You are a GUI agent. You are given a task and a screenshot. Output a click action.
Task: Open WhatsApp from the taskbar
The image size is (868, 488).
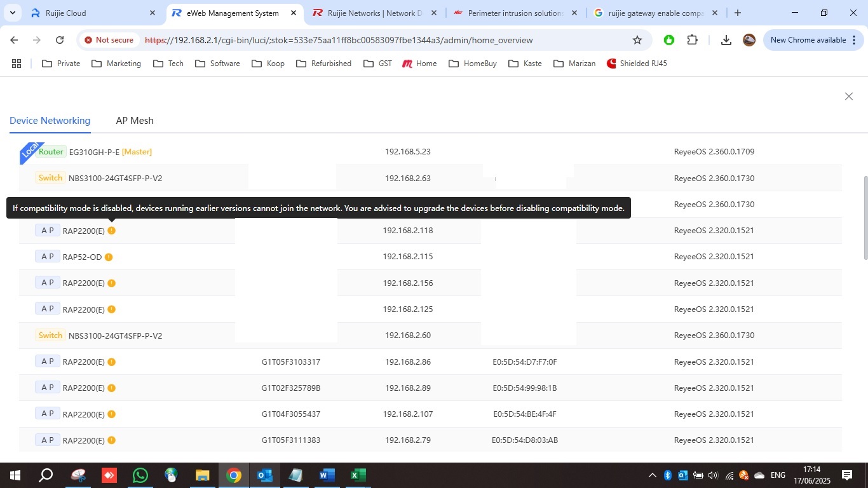coord(140,475)
